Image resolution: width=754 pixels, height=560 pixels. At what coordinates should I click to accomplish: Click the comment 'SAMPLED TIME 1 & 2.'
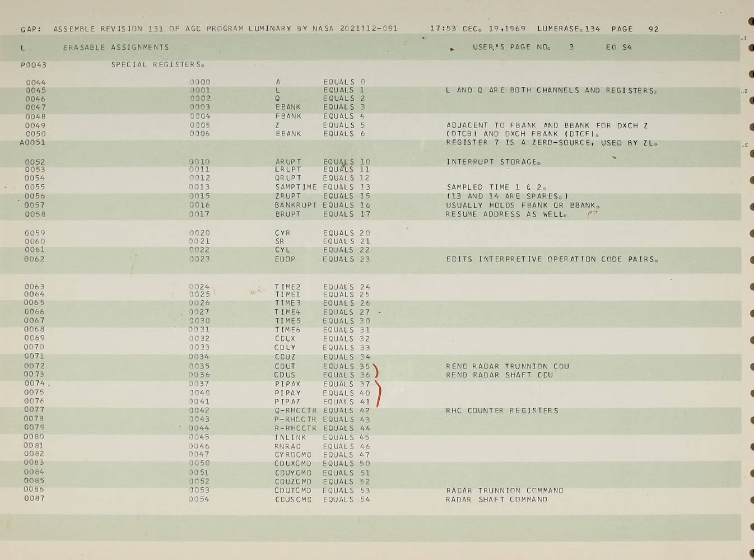point(496,187)
